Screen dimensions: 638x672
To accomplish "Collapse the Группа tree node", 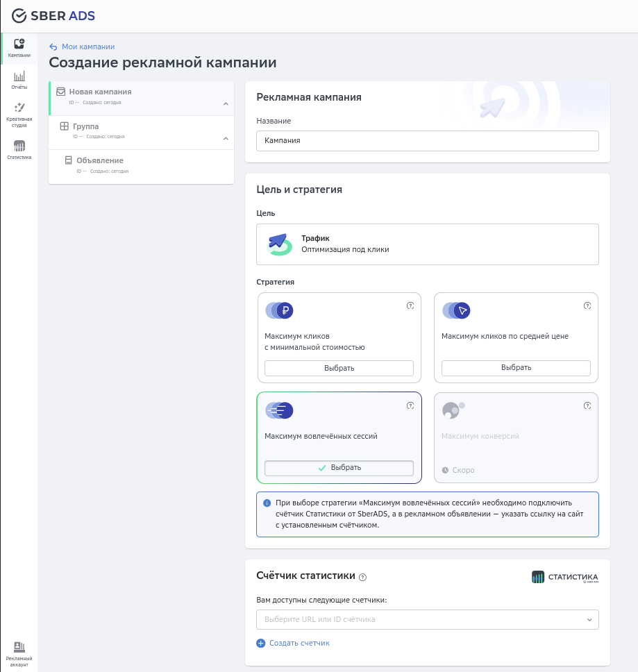I will (x=226, y=138).
